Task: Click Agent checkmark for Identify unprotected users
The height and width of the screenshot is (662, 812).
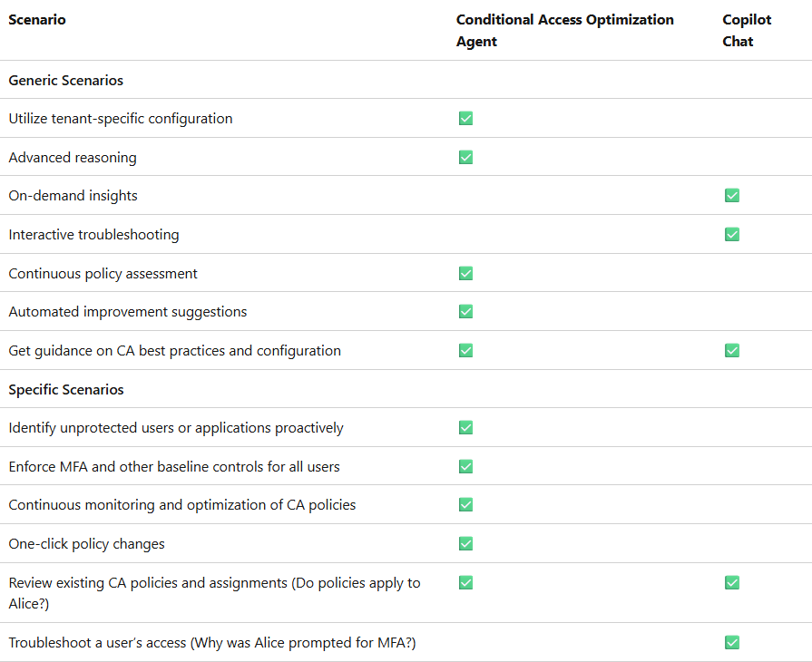Action: (x=465, y=427)
